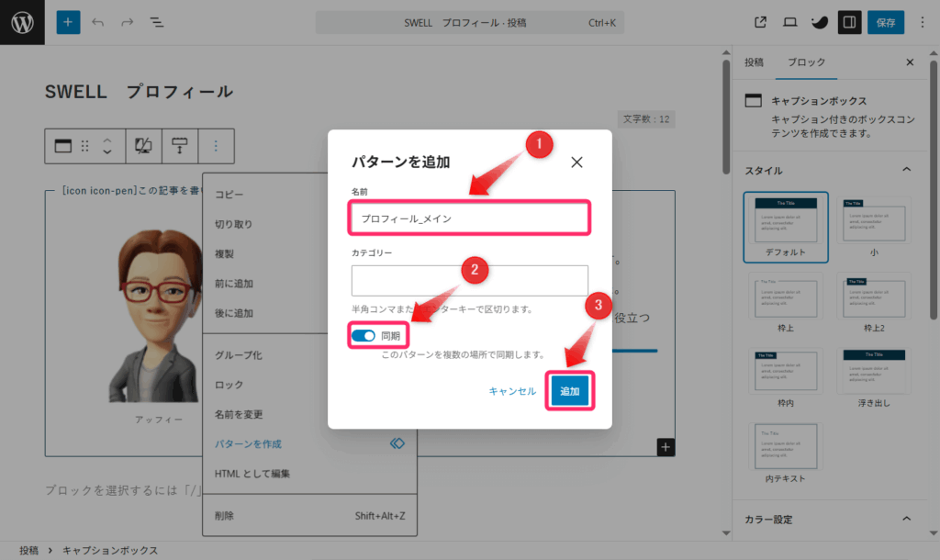Open the device preview icon

pos(789,22)
